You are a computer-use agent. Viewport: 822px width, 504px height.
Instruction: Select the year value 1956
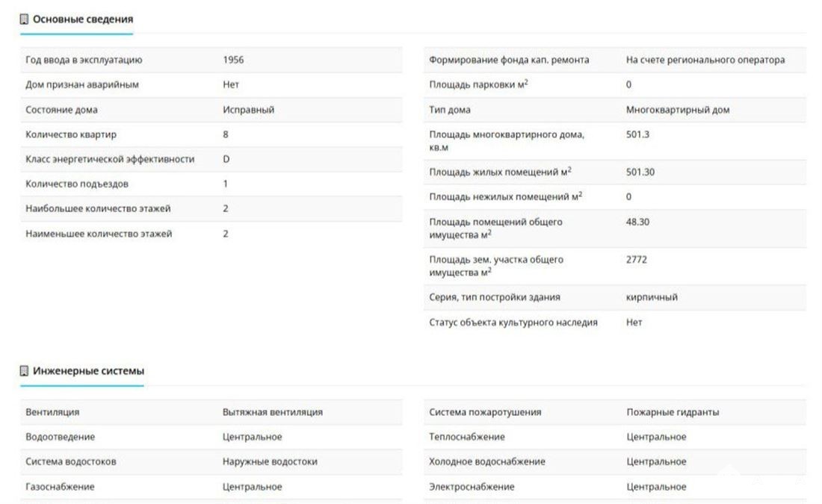pyautogui.click(x=233, y=60)
